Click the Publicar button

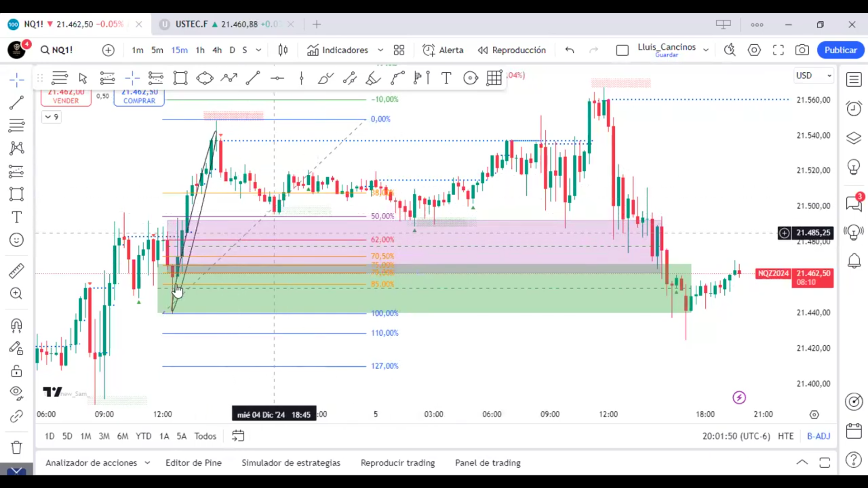point(840,50)
